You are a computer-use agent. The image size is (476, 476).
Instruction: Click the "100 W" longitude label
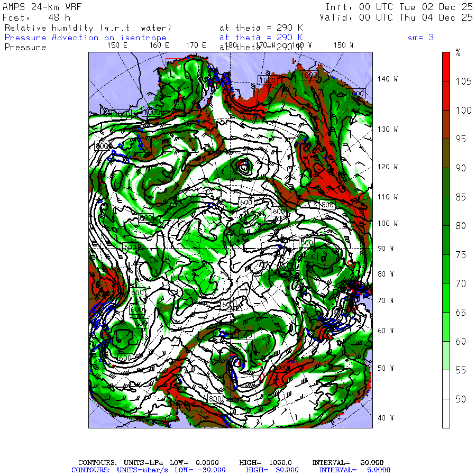[387, 223]
